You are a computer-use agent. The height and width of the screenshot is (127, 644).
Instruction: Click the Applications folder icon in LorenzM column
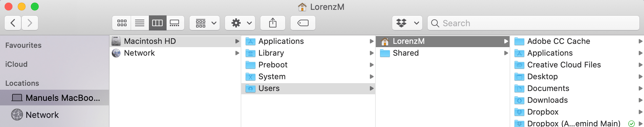tap(519, 53)
